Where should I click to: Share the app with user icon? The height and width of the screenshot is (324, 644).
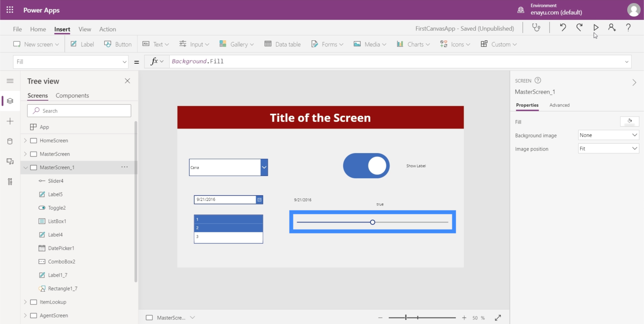click(612, 28)
